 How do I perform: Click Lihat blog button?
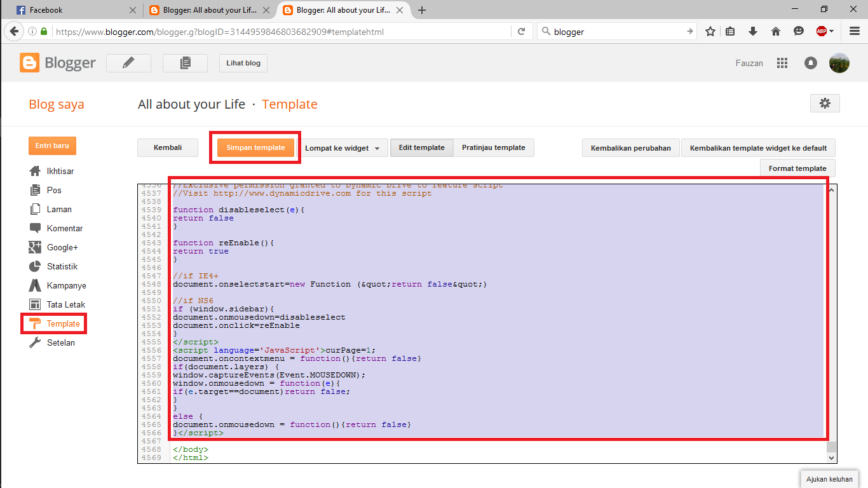243,63
